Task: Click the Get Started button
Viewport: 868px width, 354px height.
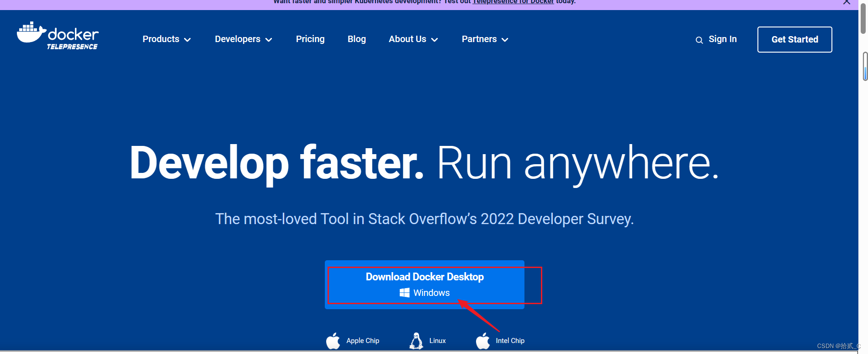Action: pos(795,39)
